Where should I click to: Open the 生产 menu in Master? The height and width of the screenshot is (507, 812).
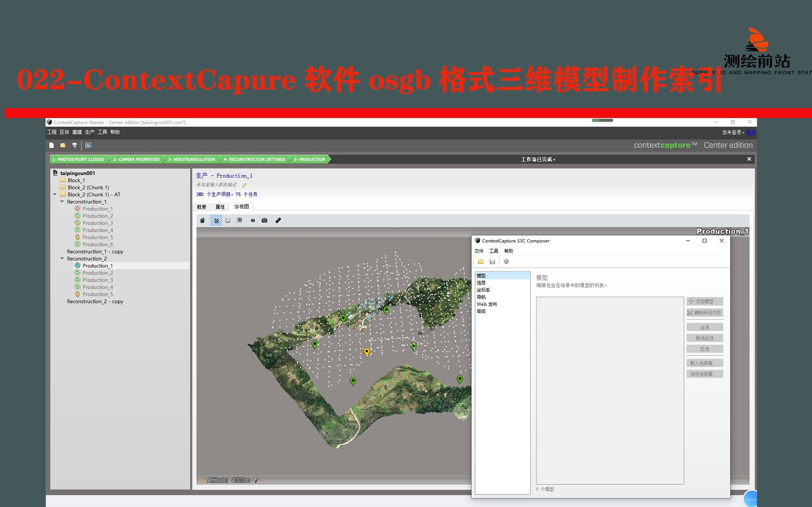(90, 132)
